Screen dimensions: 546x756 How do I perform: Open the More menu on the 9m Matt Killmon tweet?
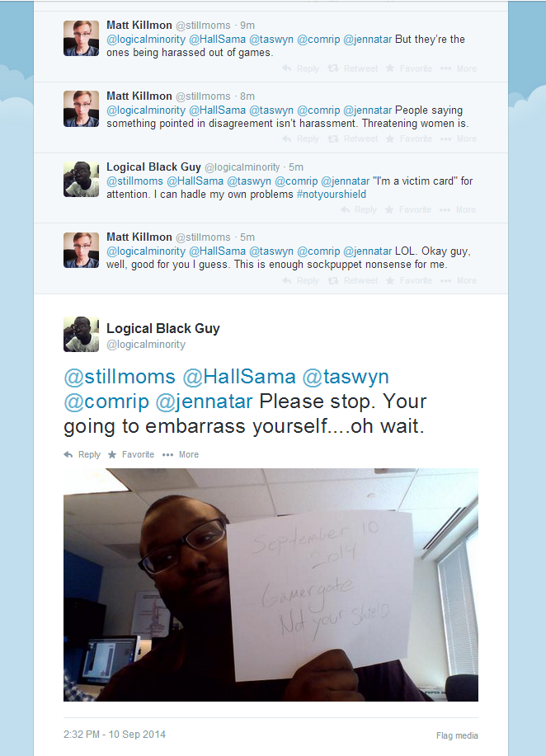click(459, 68)
